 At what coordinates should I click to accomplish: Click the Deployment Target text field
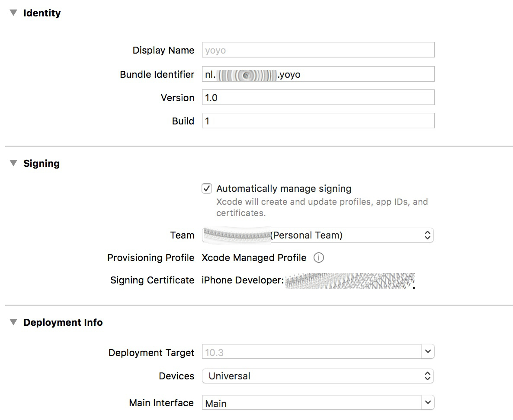pyautogui.click(x=311, y=352)
